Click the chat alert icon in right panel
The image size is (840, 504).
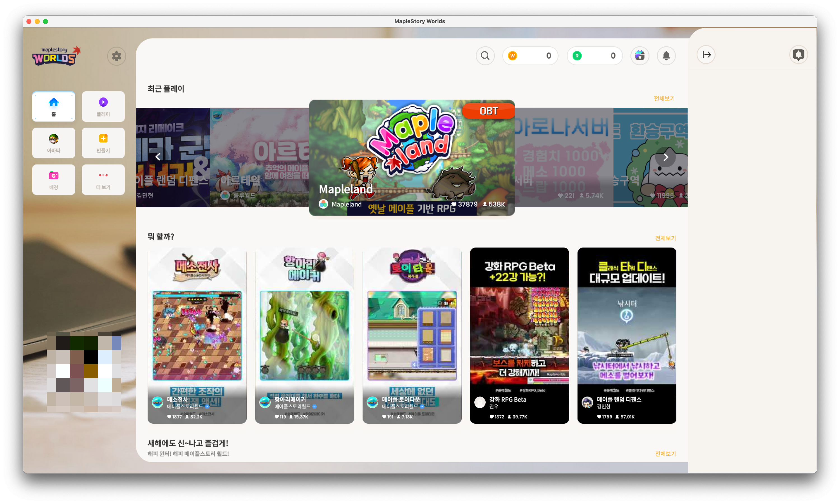(x=798, y=55)
